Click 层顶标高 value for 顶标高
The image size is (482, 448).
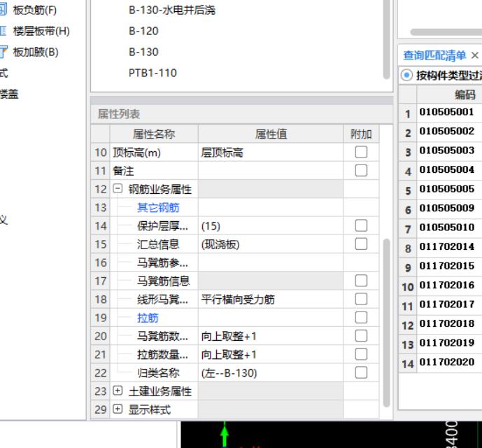tap(271, 152)
